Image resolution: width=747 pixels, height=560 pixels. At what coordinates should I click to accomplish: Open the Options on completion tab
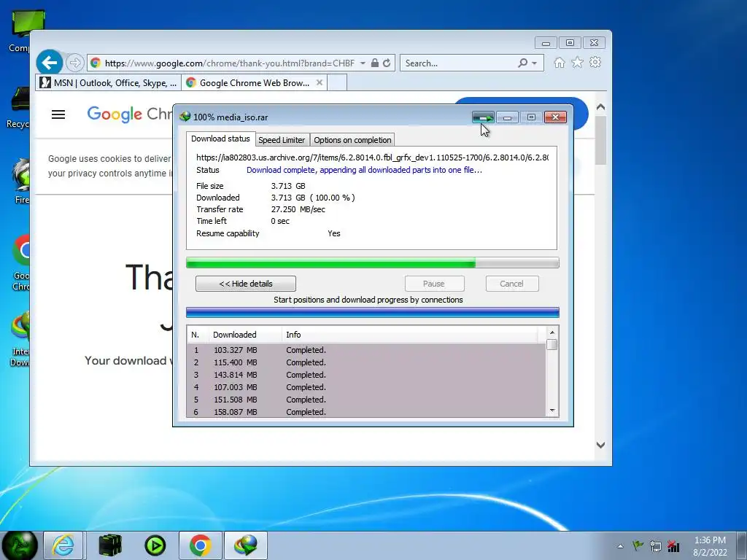point(352,140)
